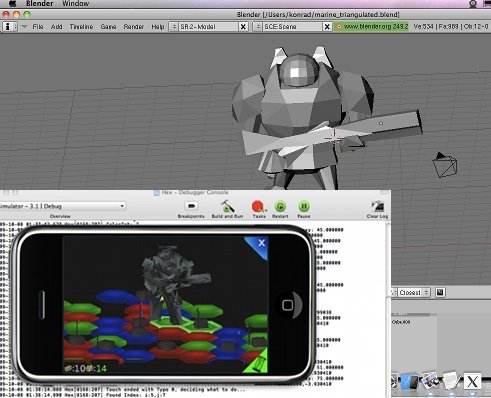Delete the SR:2-Model screen with X
491x398 pixels.
[243, 27]
